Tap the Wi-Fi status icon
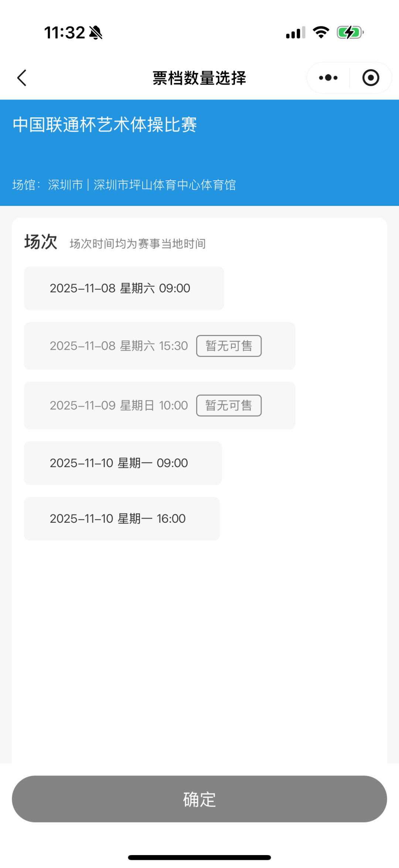 pos(321,33)
